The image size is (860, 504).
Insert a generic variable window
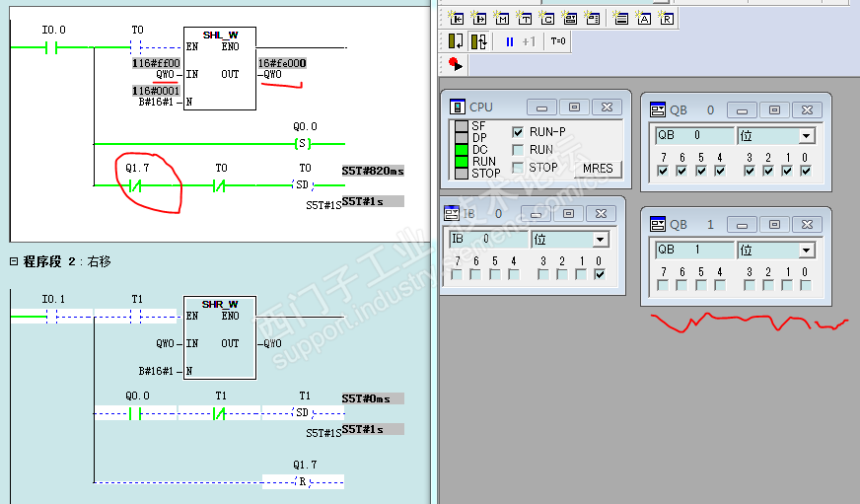tap(570, 19)
